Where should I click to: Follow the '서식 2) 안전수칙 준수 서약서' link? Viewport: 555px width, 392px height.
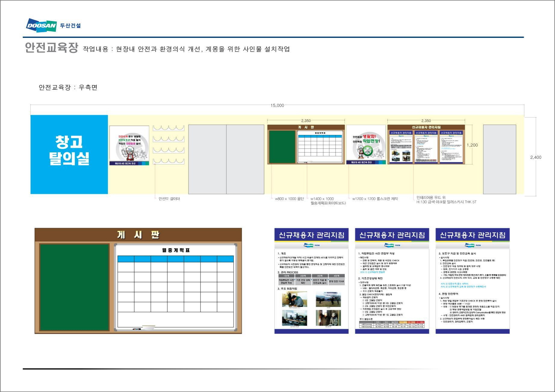[454, 283]
